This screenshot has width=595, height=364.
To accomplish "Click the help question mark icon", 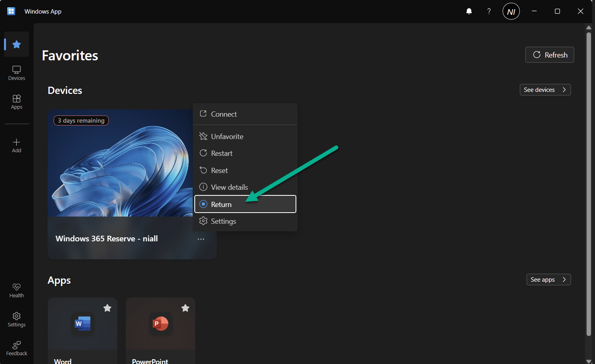I will click(x=489, y=11).
